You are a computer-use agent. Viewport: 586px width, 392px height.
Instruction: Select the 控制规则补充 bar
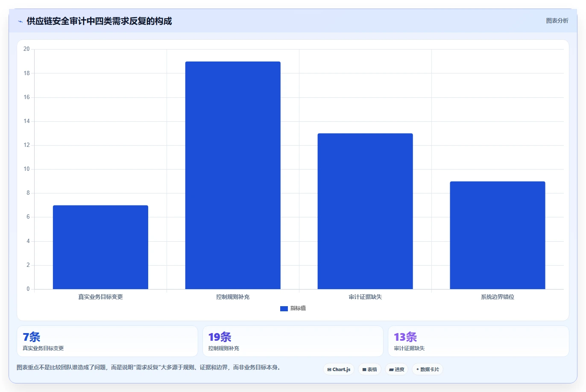tap(233, 176)
